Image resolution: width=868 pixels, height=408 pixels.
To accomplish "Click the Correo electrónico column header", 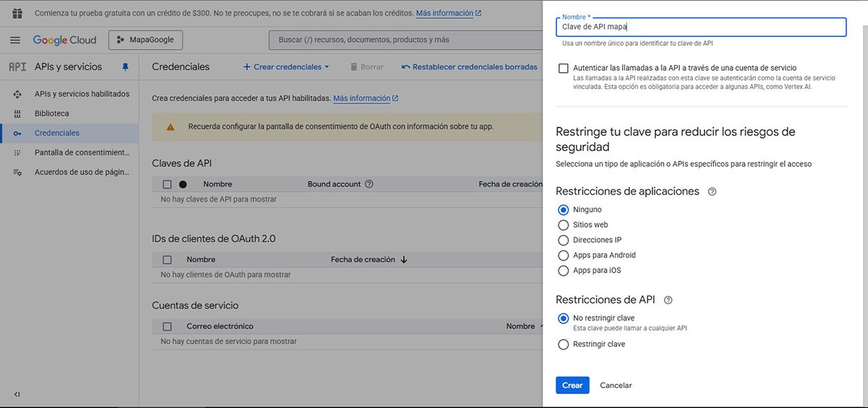I will click(x=220, y=326).
